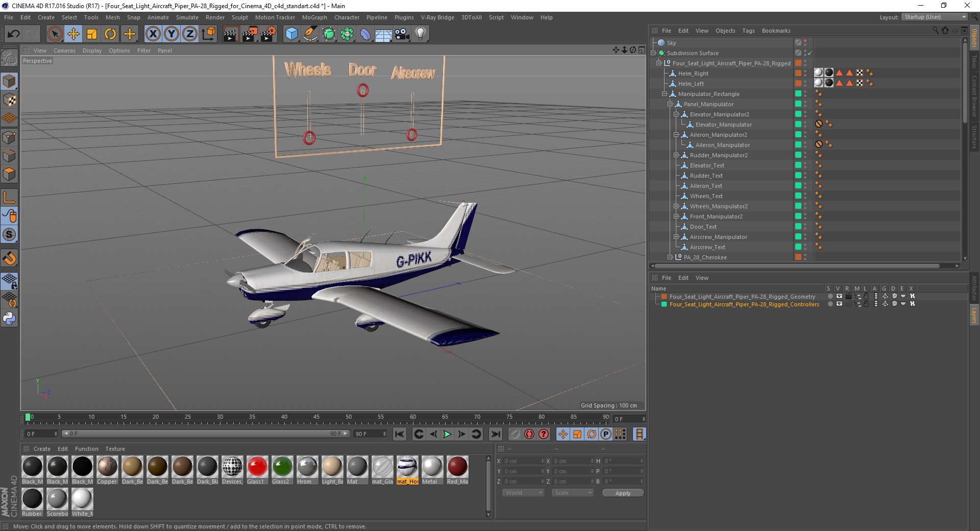Click the Play Forwards button
Viewport: 980px width, 531px height.
point(447,434)
